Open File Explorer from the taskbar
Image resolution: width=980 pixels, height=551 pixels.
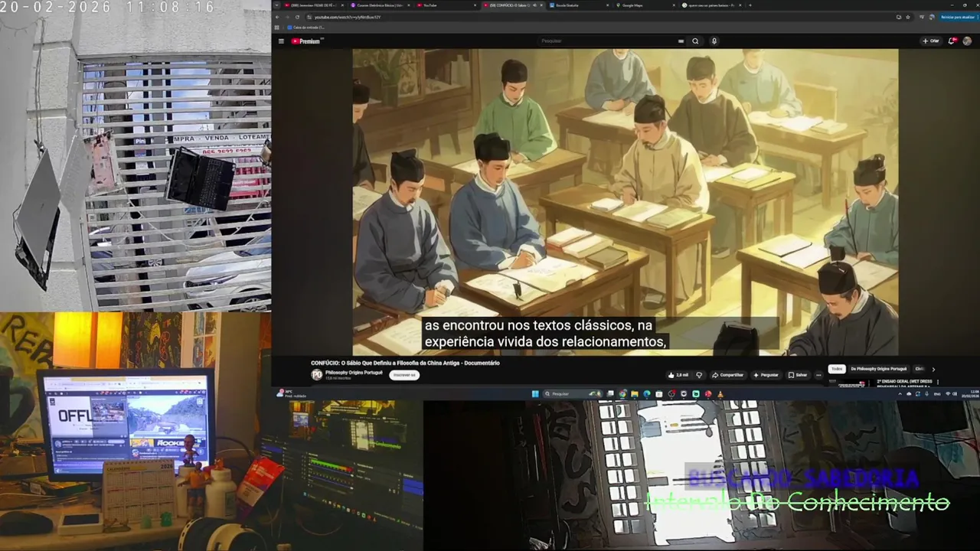click(x=635, y=394)
